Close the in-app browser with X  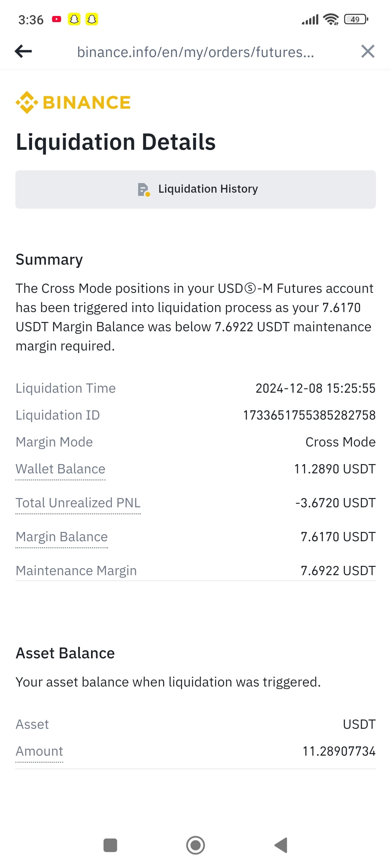[368, 52]
